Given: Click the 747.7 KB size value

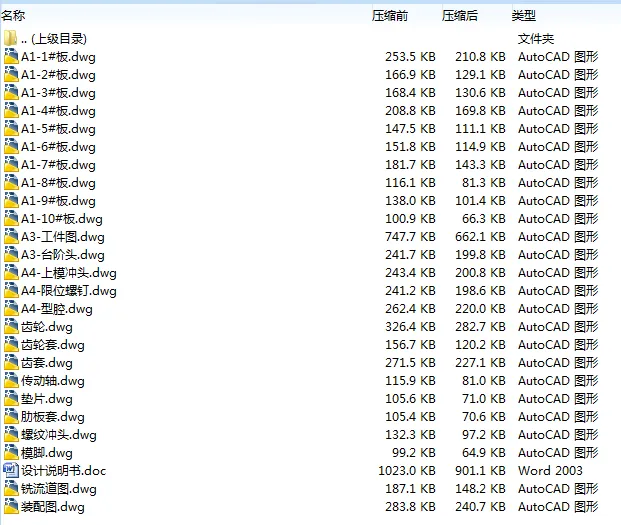Looking at the screenshot, I should click(410, 237).
